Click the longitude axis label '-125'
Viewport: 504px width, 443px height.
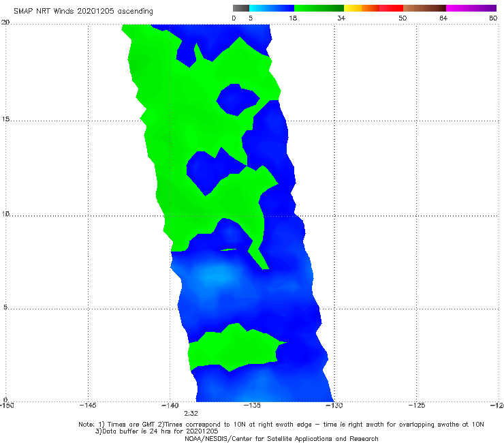pyautogui.click(x=417, y=405)
